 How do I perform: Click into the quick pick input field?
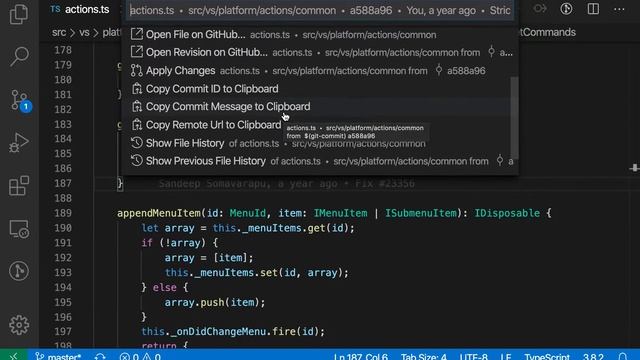click(320, 10)
